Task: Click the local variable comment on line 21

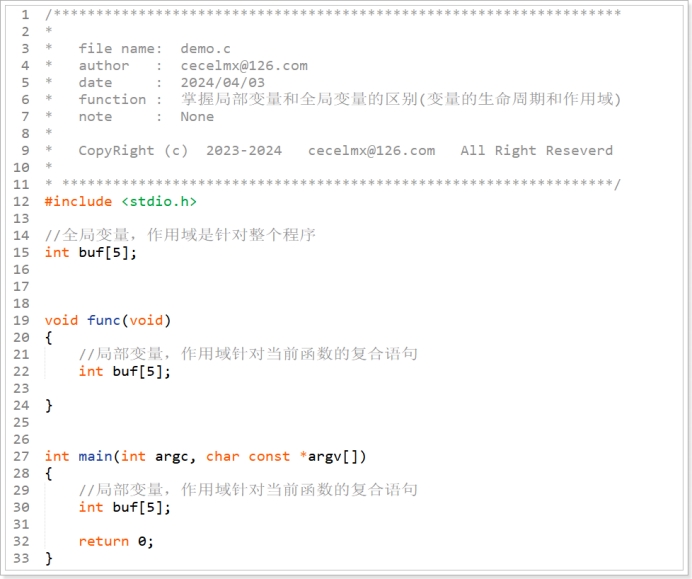Action: 248,354
